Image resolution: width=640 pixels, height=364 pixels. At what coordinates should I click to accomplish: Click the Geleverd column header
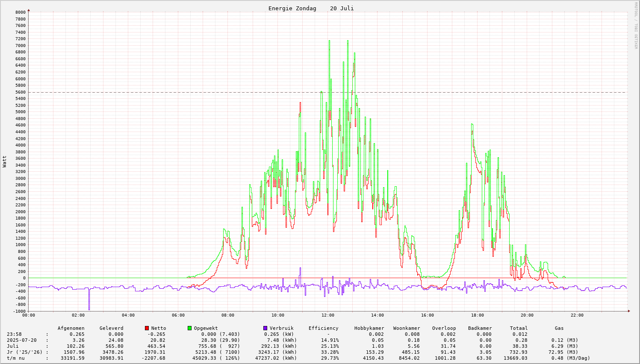111,328
